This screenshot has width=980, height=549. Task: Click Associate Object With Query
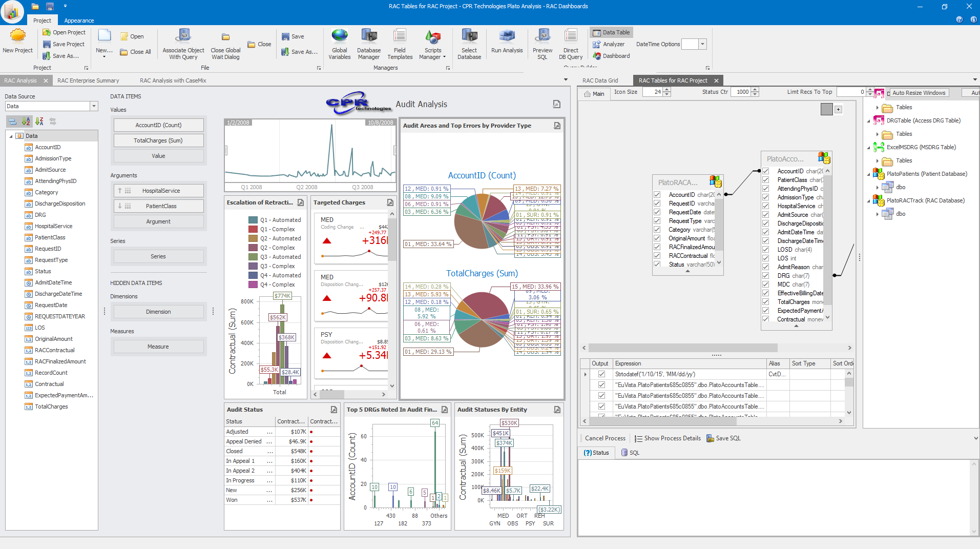coord(183,44)
